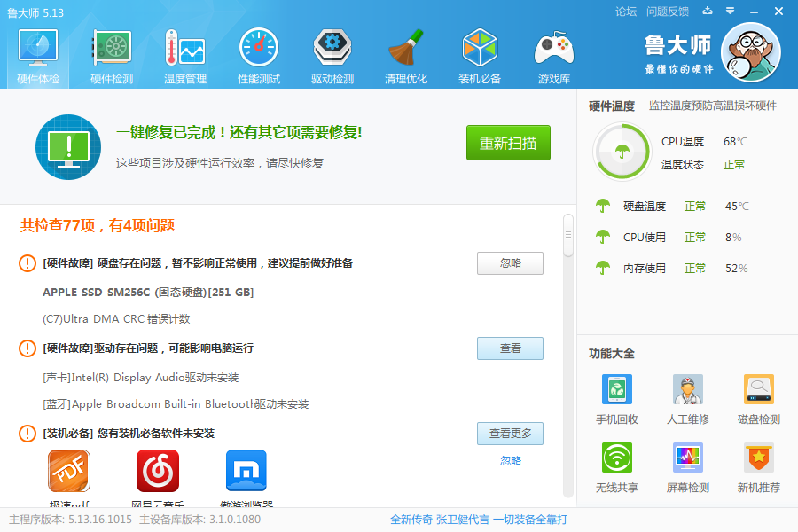Open 问题反馈 feedback link

[667, 12]
